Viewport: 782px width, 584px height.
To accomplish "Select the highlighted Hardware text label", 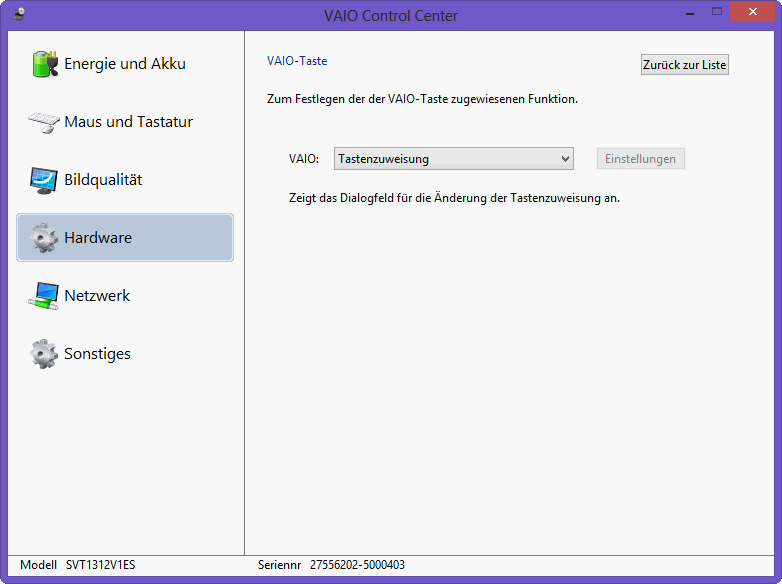I will pos(98,238).
